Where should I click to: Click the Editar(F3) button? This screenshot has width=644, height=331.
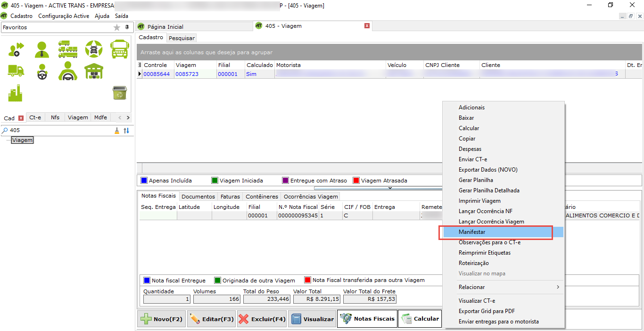[x=212, y=319]
